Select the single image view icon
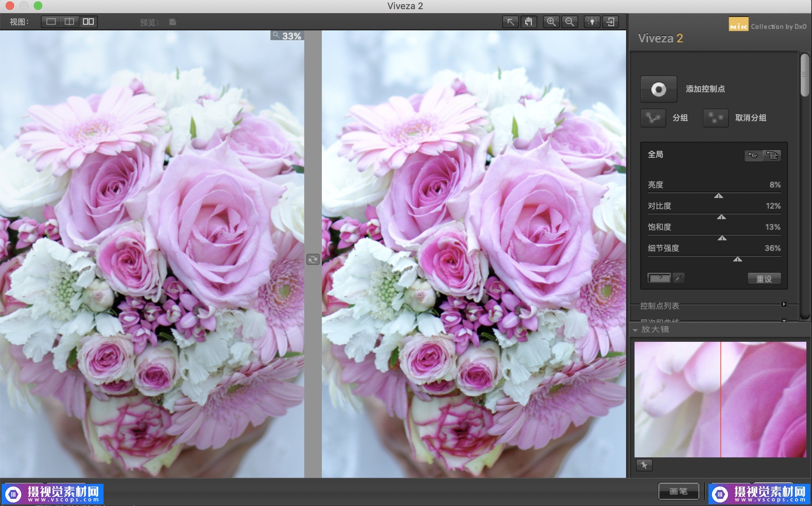This screenshot has width=812, height=506. [x=51, y=22]
